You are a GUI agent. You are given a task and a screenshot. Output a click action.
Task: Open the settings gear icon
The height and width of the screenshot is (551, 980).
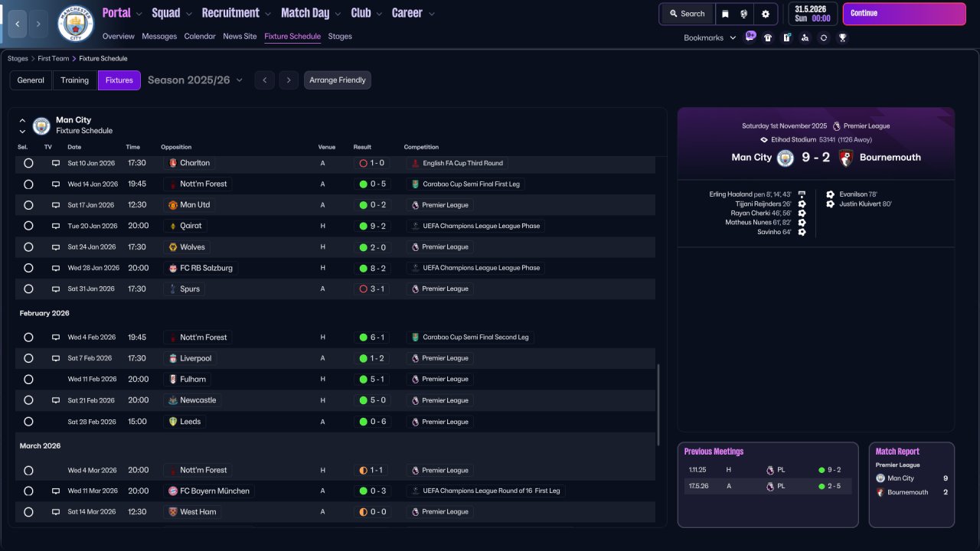coord(765,14)
